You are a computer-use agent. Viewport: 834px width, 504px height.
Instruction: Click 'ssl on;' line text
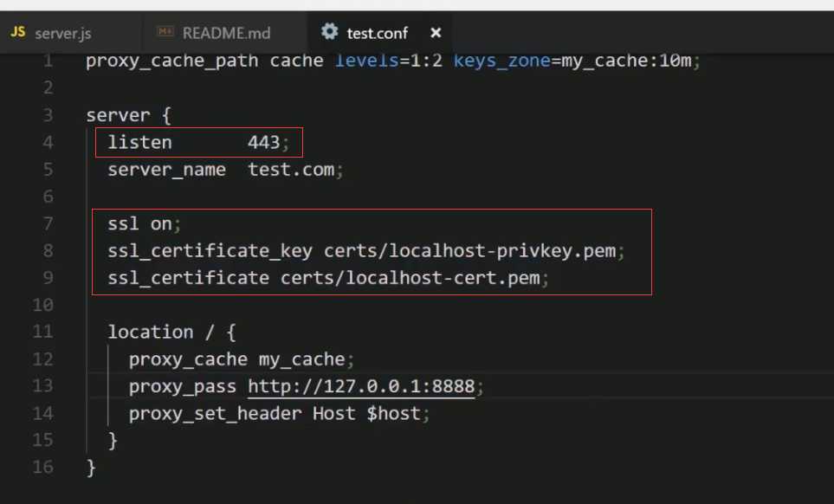click(x=144, y=223)
